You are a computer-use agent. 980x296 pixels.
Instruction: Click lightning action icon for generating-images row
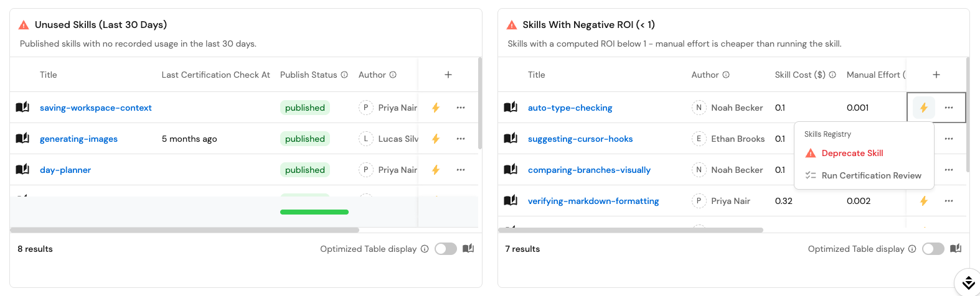[x=436, y=139]
